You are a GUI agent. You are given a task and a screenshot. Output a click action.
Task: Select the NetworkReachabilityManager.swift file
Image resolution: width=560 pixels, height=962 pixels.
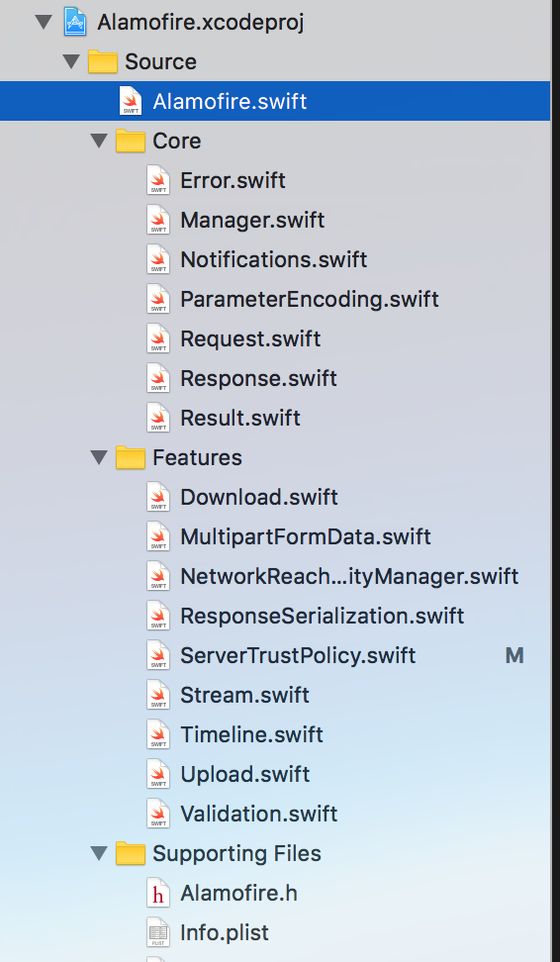pos(349,576)
